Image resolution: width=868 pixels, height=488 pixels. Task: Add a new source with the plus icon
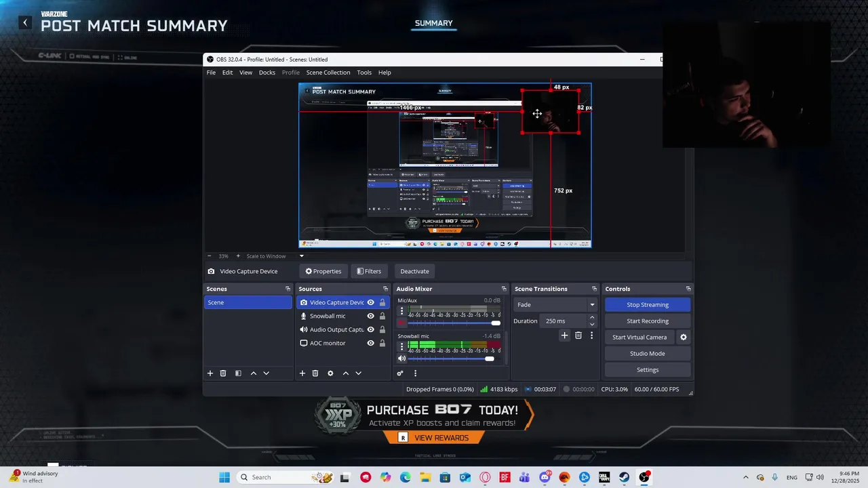click(x=302, y=373)
